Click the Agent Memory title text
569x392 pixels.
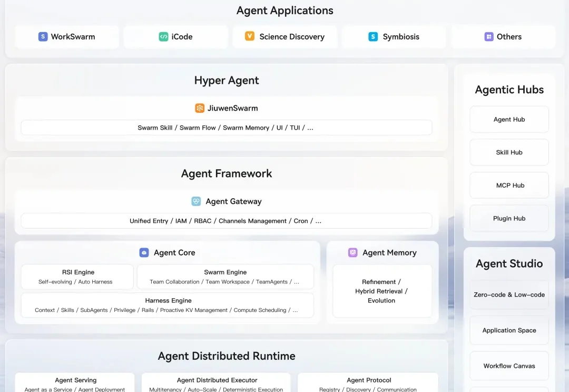pyautogui.click(x=389, y=252)
